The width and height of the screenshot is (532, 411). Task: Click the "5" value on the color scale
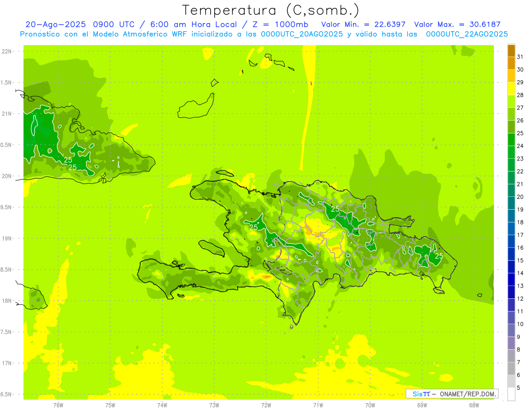click(518, 388)
